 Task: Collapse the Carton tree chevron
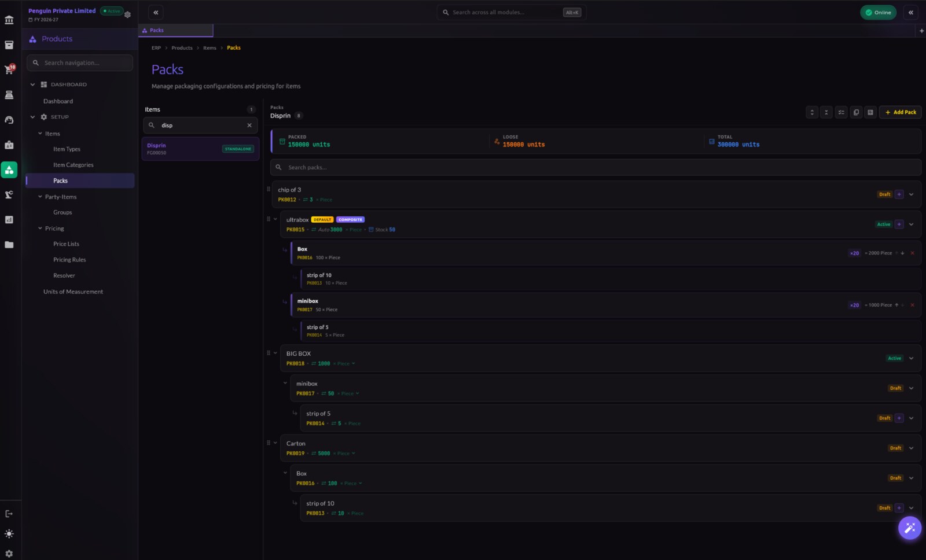click(x=275, y=443)
